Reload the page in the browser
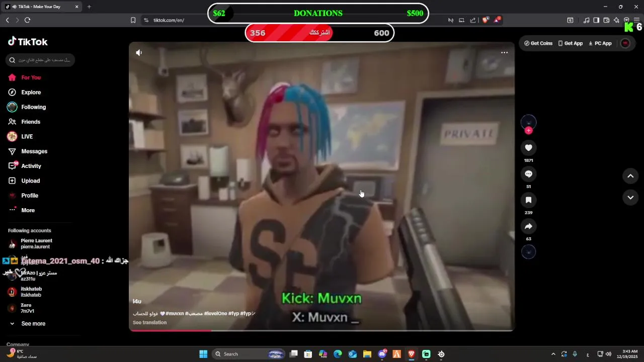The width and height of the screenshot is (644, 362). tap(27, 20)
